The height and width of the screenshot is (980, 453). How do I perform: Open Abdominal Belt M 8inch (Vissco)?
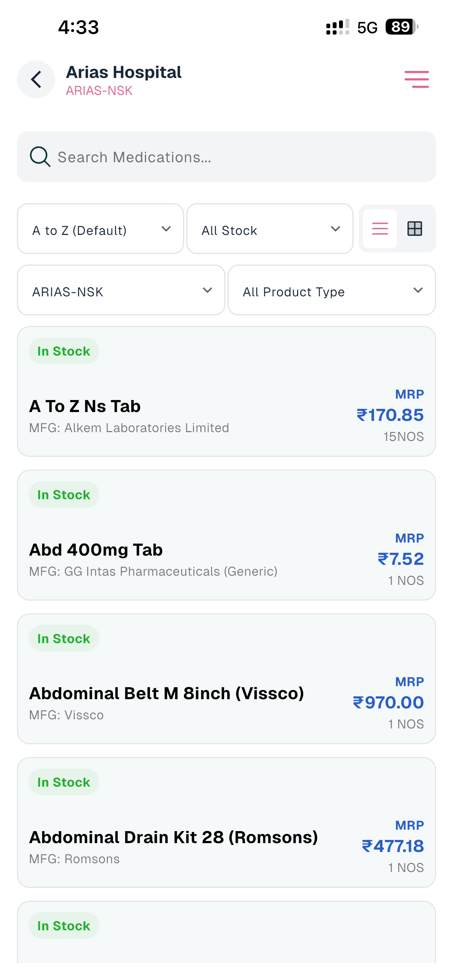tap(226, 679)
